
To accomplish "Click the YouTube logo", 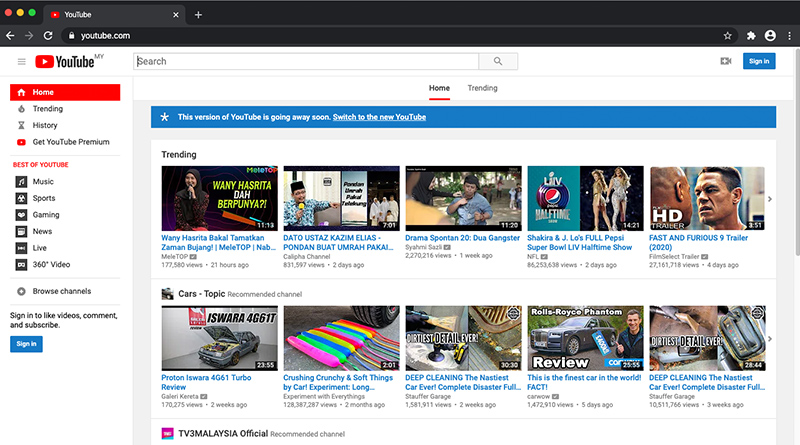I will pos(65,62).
